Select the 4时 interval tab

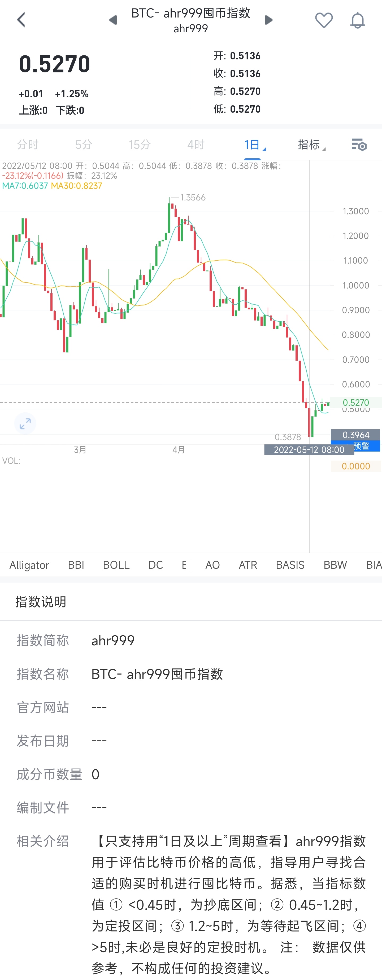(196, 145)
